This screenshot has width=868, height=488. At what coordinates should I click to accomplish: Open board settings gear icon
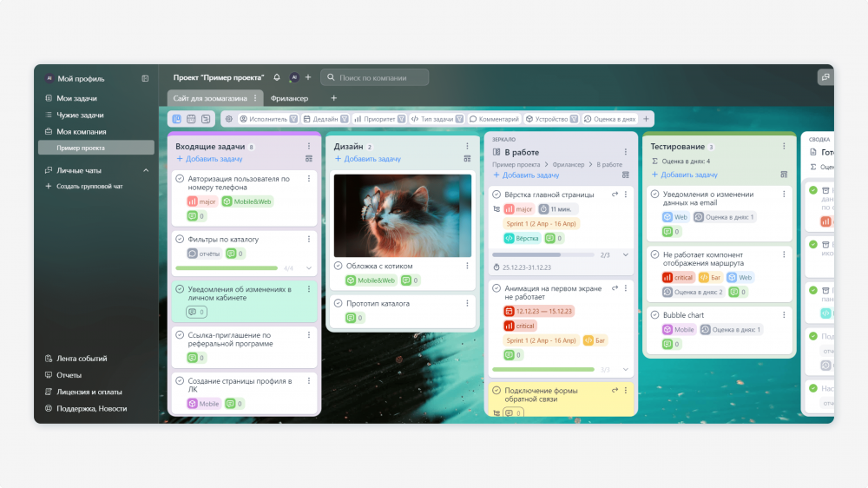point(228,119)
